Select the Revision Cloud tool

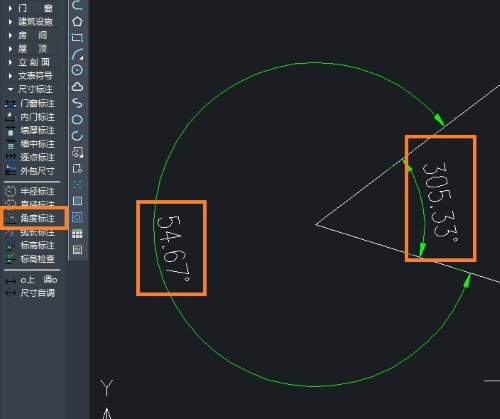click(x=77, y=87)
